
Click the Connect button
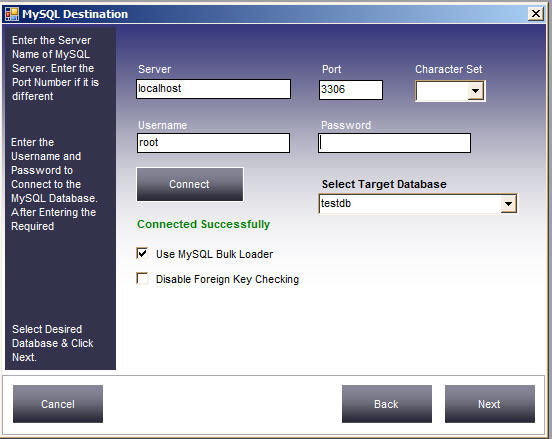190,184
